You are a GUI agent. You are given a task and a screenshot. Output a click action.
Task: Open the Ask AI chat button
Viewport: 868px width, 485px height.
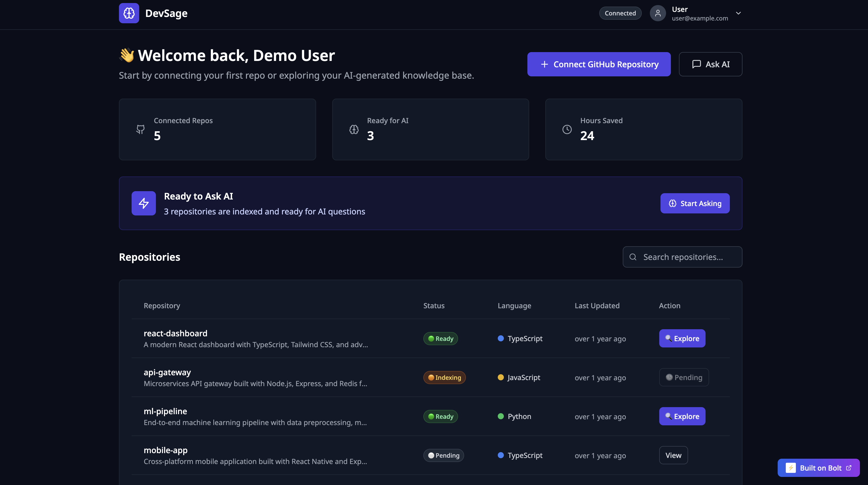click(710, 64)
